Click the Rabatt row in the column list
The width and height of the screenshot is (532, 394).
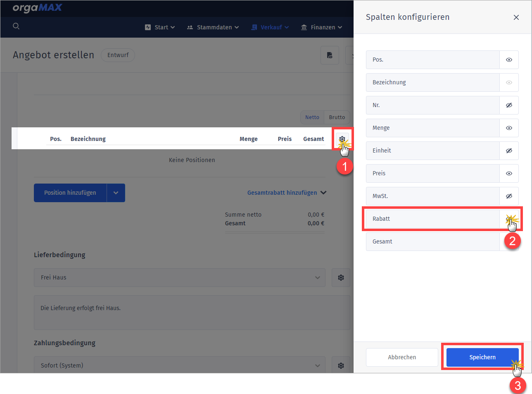432,219
